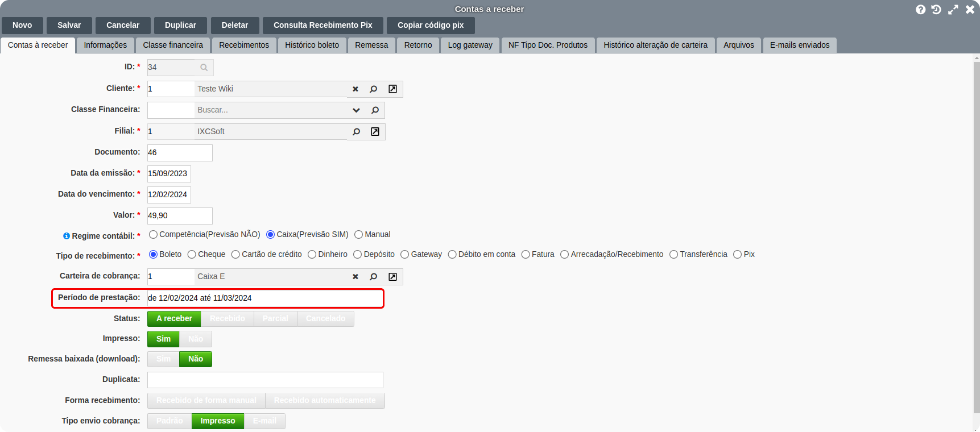Choose Cartão de crédito radio option
The image size is (980, 432).
(235, 255)
